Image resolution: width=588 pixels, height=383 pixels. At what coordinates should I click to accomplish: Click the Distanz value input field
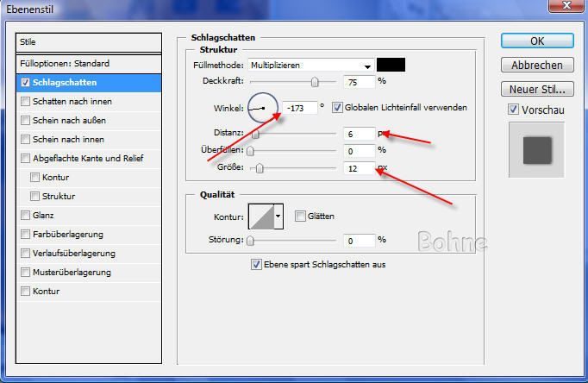coord(357,134)
